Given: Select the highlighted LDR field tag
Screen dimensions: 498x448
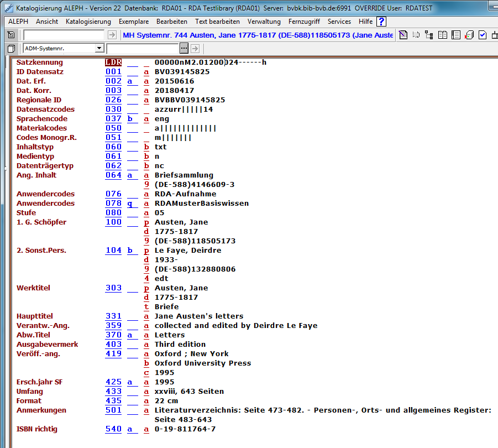Looking at the screenshot, I should coord(113,62).
